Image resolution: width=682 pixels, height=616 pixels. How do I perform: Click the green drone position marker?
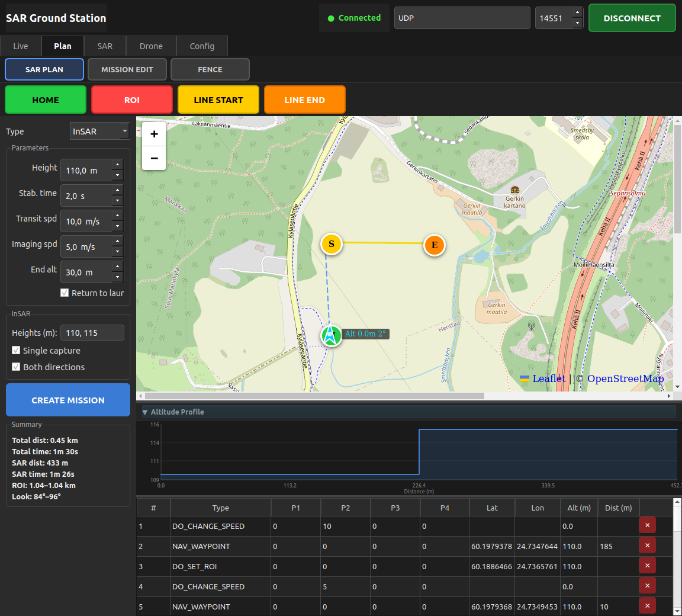(x=331, y=336)
